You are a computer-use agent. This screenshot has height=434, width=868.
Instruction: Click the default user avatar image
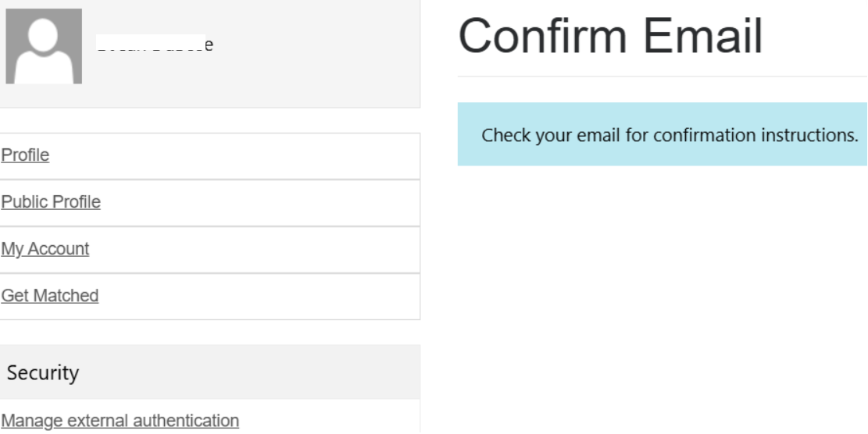[44, 46]
